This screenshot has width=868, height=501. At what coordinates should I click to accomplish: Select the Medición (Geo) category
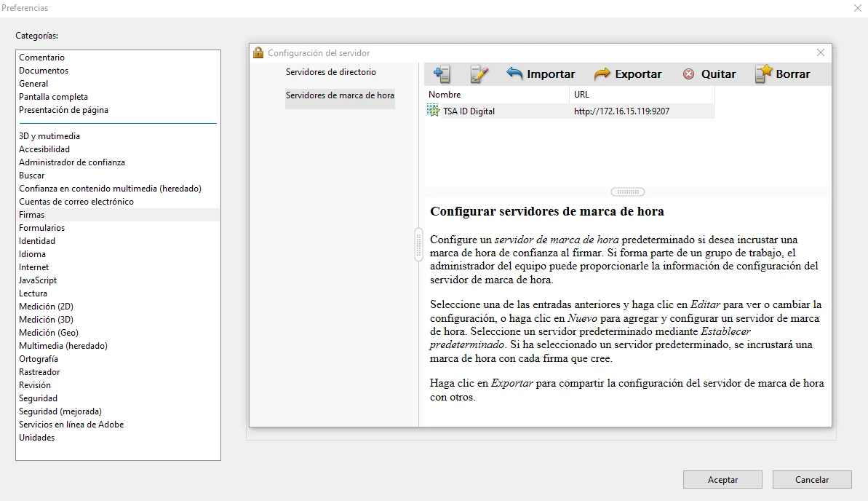pyautogui.click(x=49, y=333)
